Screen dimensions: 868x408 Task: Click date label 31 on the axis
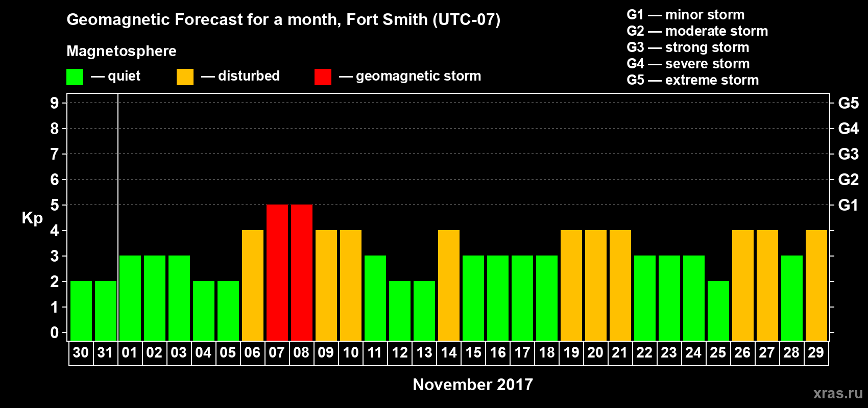point(105,352)
